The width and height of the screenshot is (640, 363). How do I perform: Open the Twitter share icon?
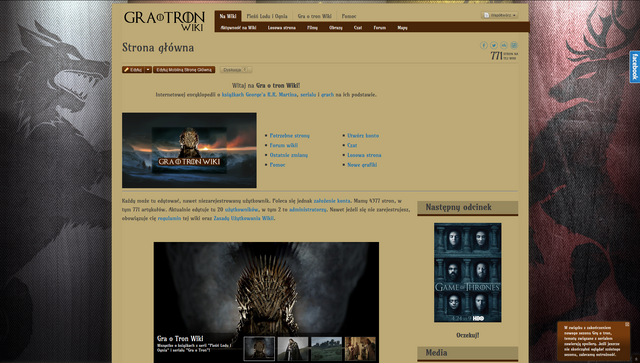click(494, 45)
